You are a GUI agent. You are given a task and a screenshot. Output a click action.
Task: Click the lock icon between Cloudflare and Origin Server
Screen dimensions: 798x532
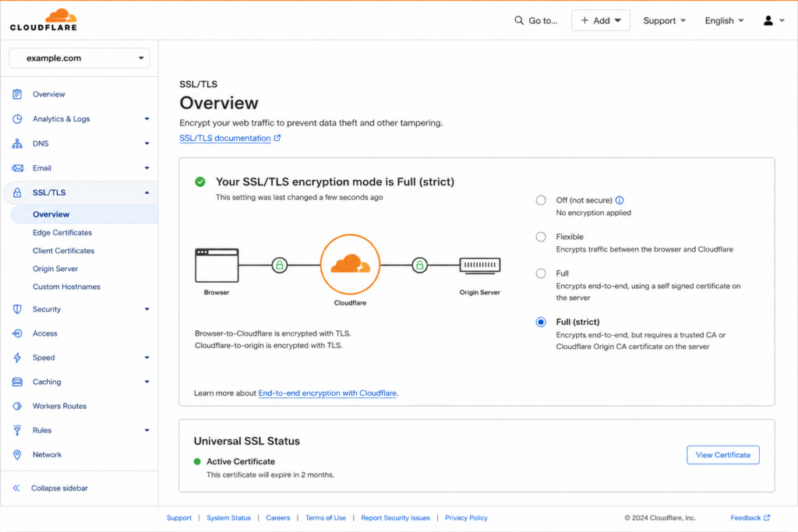(419, 265)
